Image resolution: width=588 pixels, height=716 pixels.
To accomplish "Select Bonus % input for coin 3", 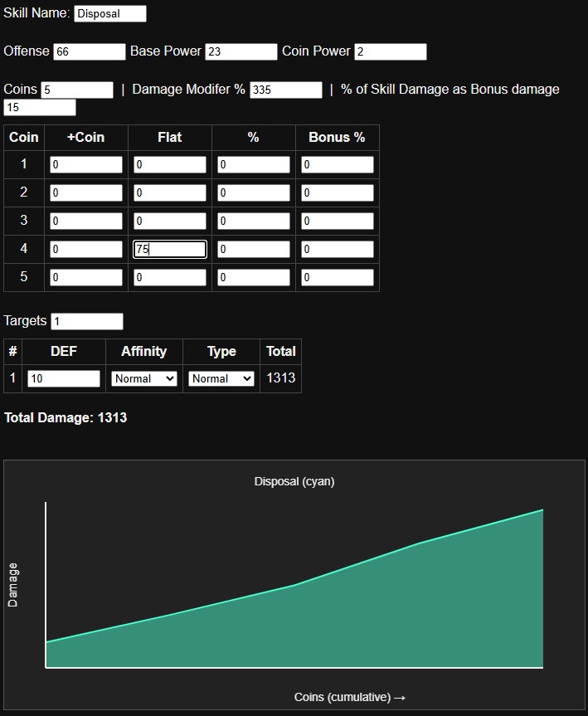I will [x=338, y=222].
